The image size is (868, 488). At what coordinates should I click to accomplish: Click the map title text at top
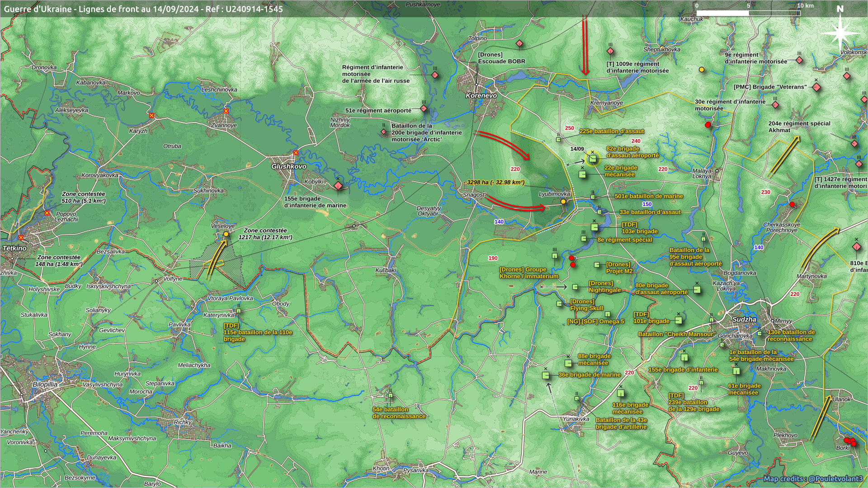143,9
